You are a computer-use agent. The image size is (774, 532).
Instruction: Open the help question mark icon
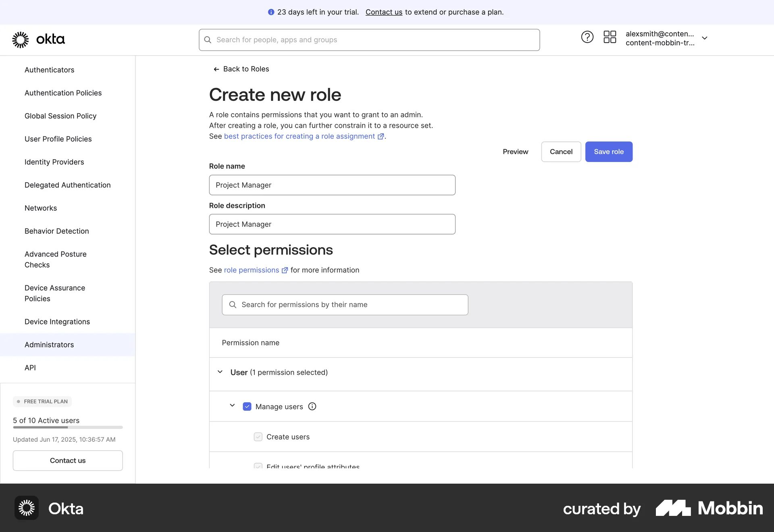[x=587, y=37]
